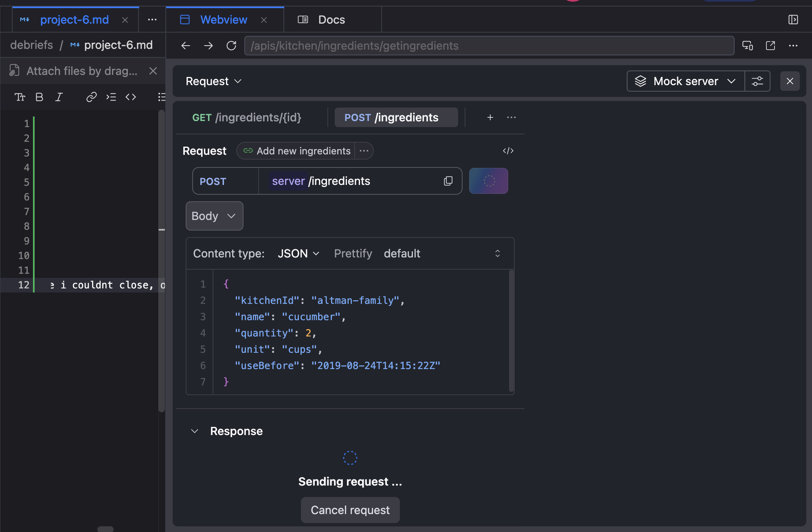Show request code snippet icon
Image resolution: width=812 pixels, height=532 pixels.
508,151
